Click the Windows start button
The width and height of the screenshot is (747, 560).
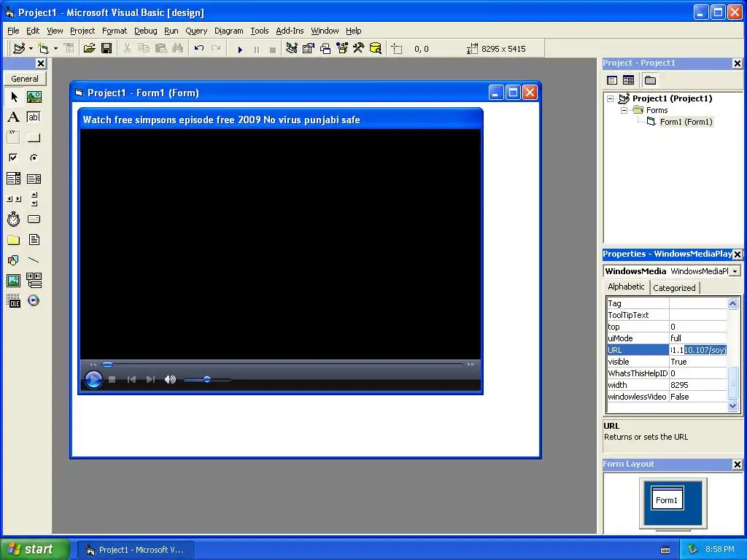coord(35,549)
